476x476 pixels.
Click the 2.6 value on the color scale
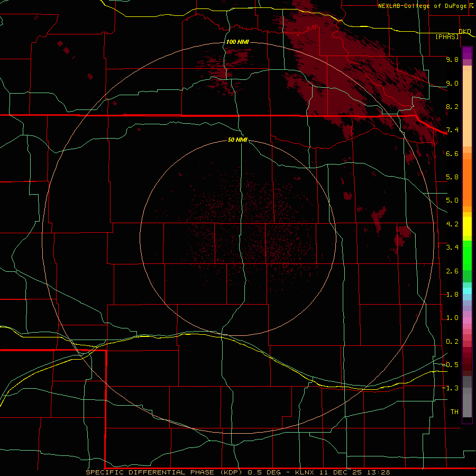(452, 271)
